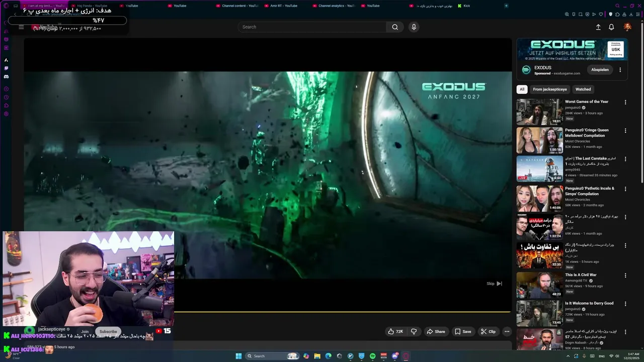Click the YouTube search magnifier button
This screenshot has width=644, height=362.
(395, 27)
